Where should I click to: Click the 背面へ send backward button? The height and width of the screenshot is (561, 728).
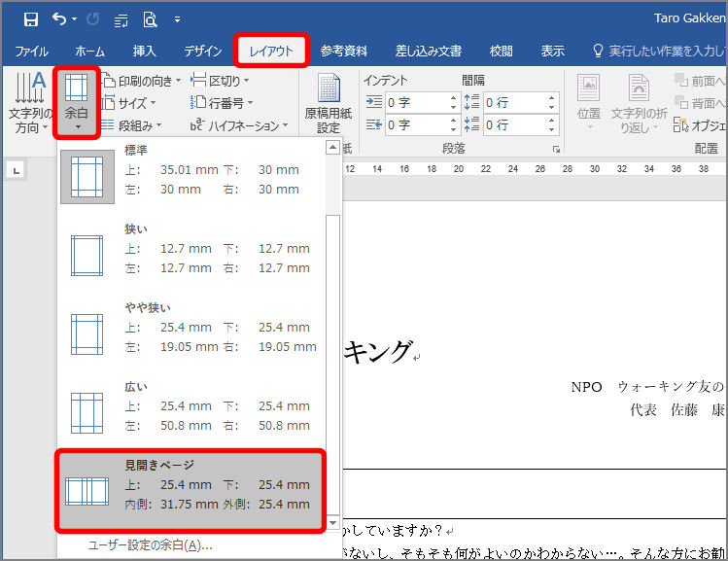(x=700, y=103)
